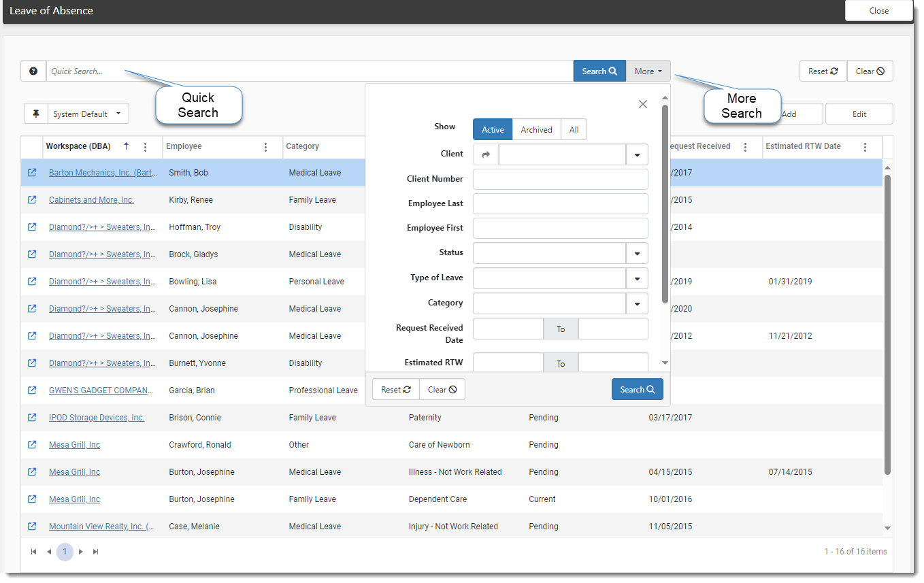Screen dimensions: 924x583
Task: Click the Employee First input
Action: tap(561, 229)
